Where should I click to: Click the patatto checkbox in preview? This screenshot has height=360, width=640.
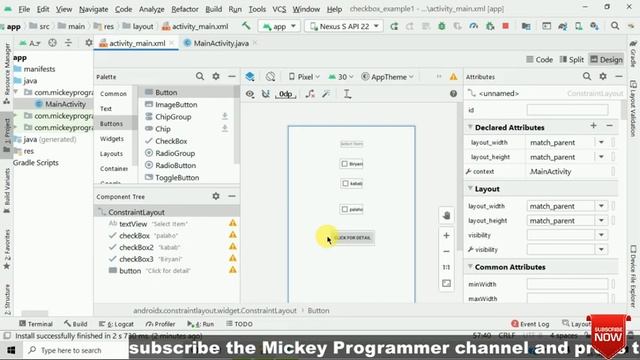[351, 209]
